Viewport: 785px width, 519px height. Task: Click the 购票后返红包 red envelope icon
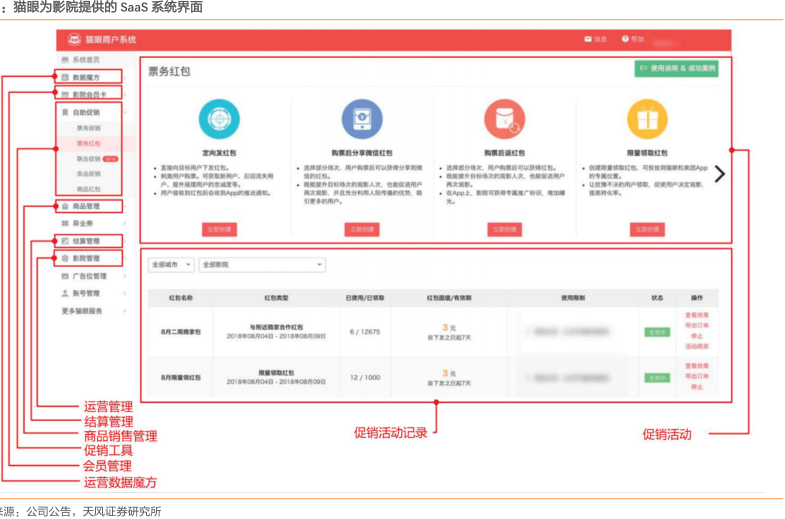click(x=504, y=119)
